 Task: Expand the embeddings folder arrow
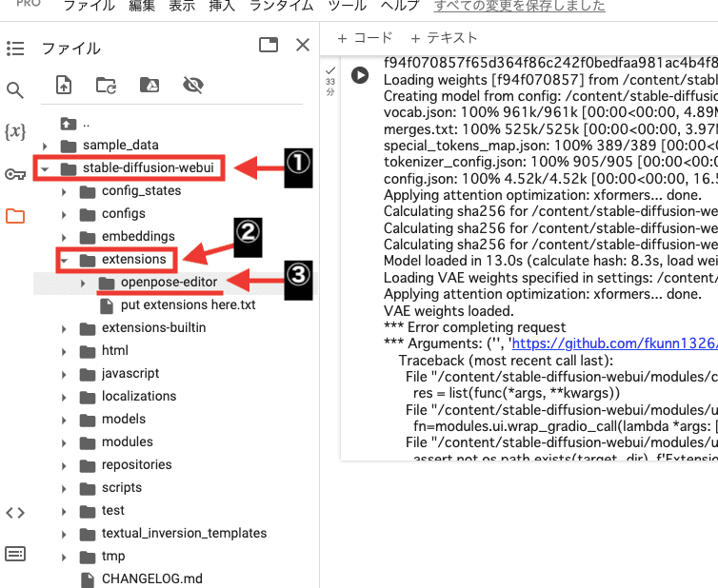pos(64,238)
